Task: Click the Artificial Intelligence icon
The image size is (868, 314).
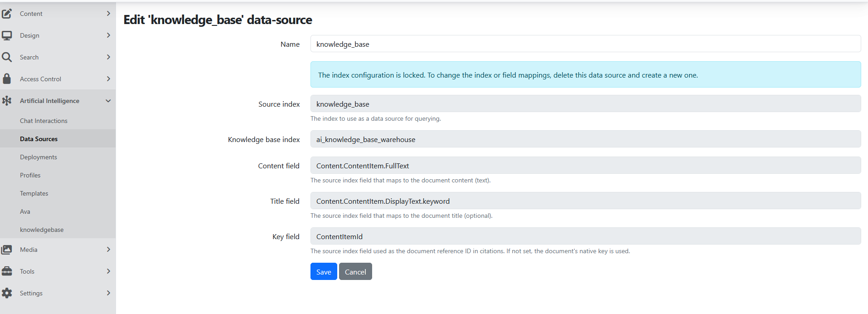Action: 7,101
